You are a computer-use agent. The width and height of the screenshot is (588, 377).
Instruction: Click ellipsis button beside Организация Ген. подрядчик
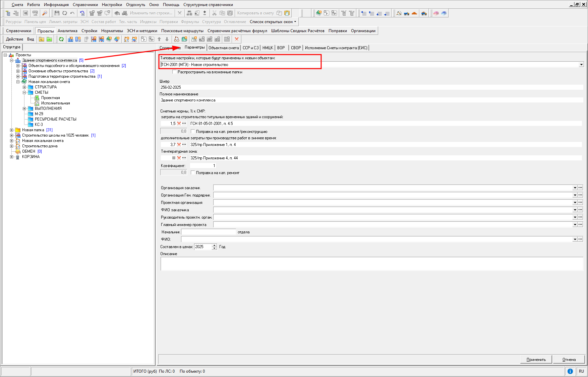(580, 195)
